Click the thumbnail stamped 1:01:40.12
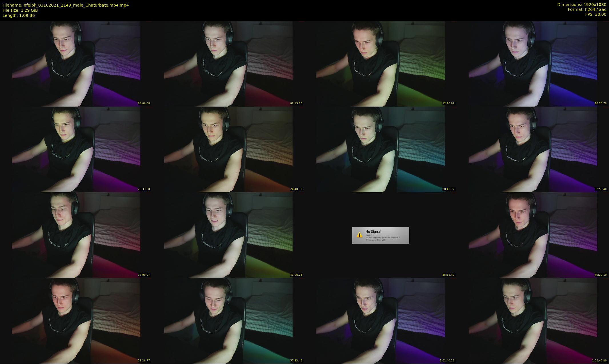Screen dimensions: 609x364 pos(380,321)
